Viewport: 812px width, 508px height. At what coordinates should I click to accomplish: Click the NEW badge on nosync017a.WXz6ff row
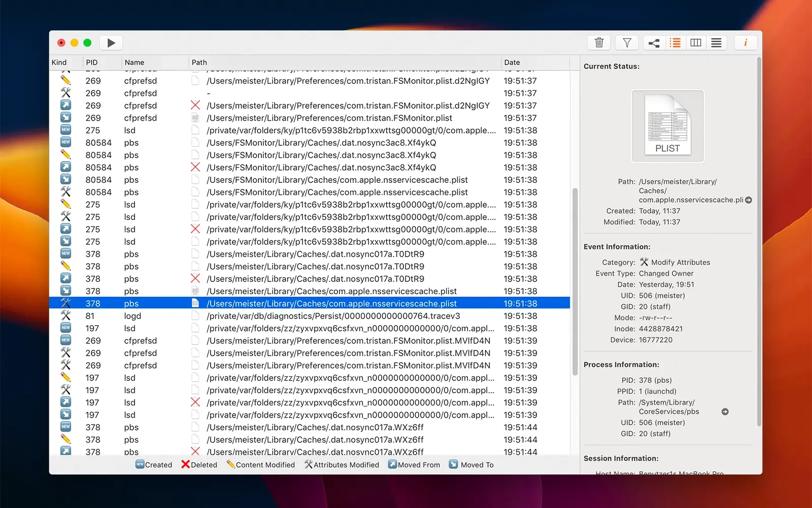point(65,427)
